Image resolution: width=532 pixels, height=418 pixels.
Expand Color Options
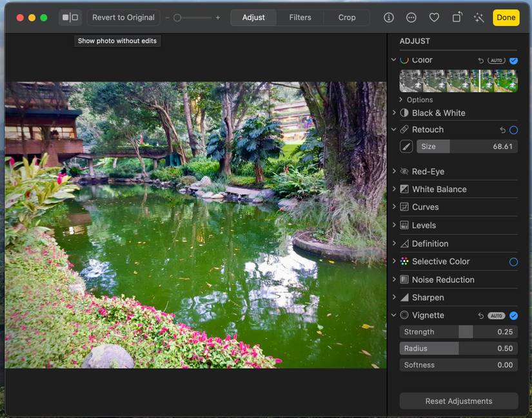400,99
